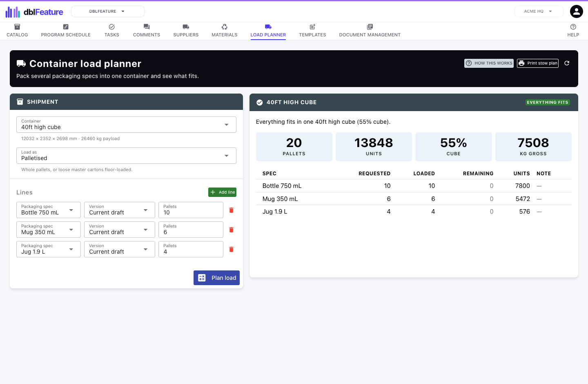588x384 pixels.
Task: Print the stow plan
Action: (538, 63)
